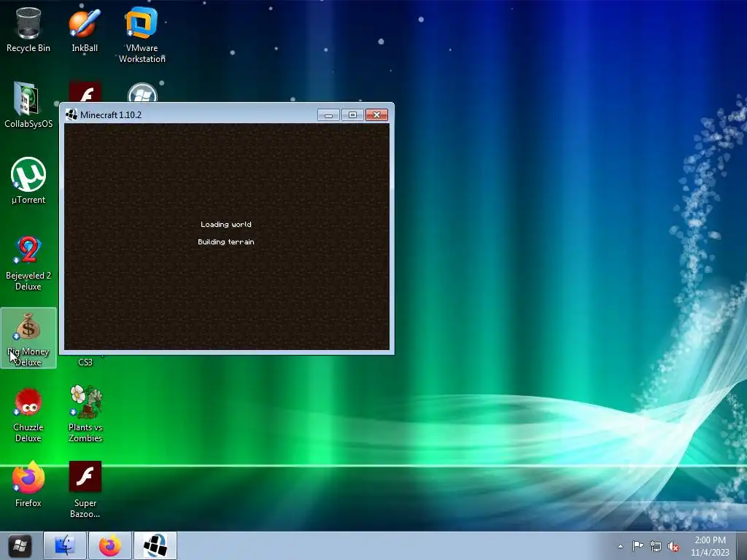Open the Action Center flag icon
The image size is (747, 560).
(x=638, y=546)
